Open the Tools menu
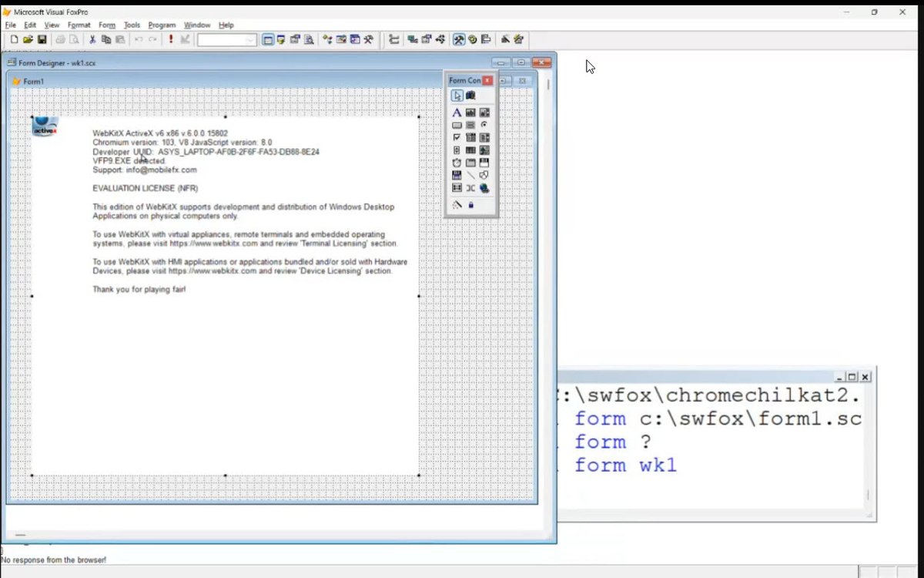The image size is (924, 578). [x=132, y=25]
